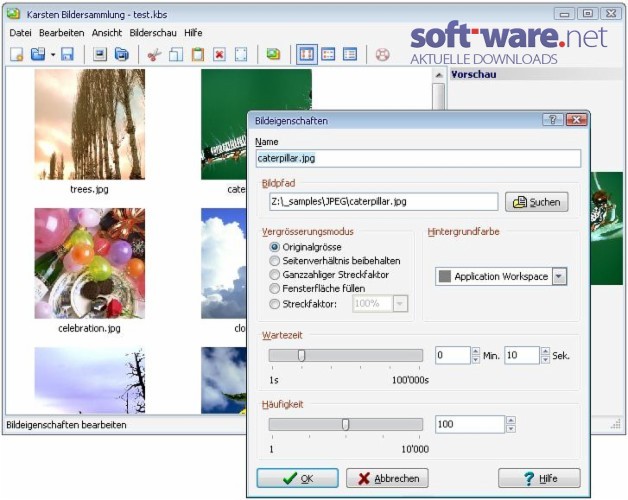Click the Add image toolbar icon
Image resolution: width=628 pixels, height=500 pixels.
[x=100, y=54]
